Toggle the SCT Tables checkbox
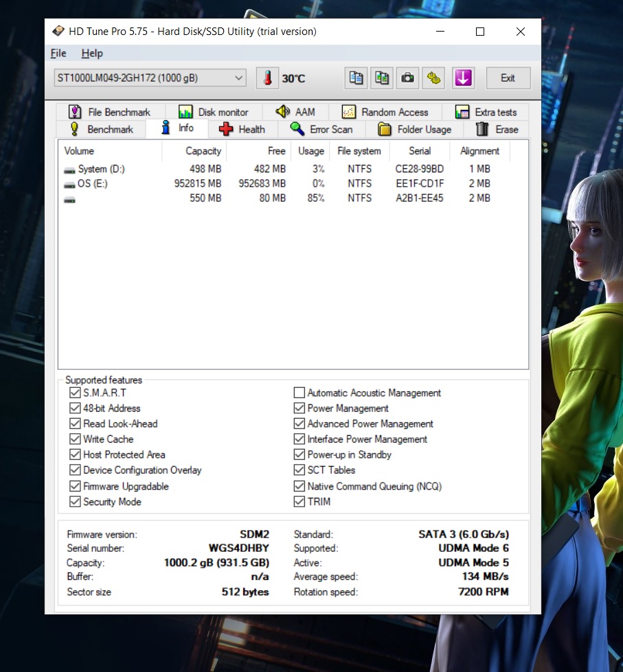Image resolution: width=623 pixels, height=672 pixels. point(299,470)
